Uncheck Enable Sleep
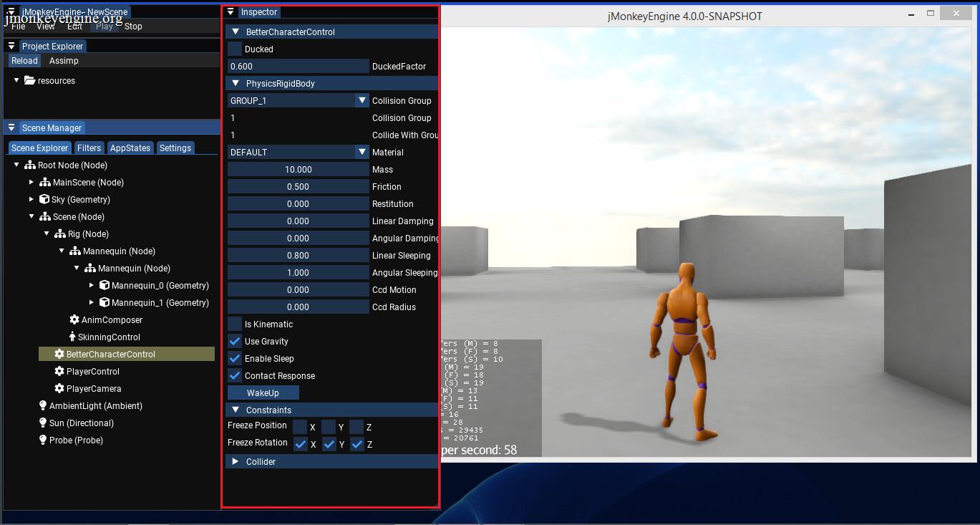The height and width of the screenshot is (525, 980). tap(235, 358)
